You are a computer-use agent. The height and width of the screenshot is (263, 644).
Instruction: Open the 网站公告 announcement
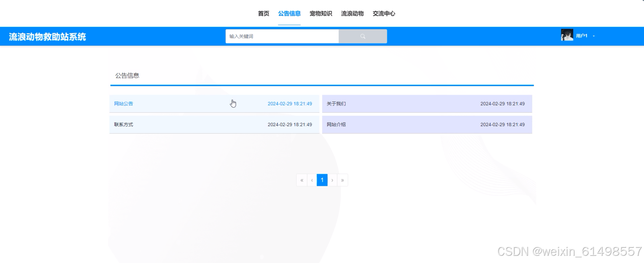click(215, 104)
